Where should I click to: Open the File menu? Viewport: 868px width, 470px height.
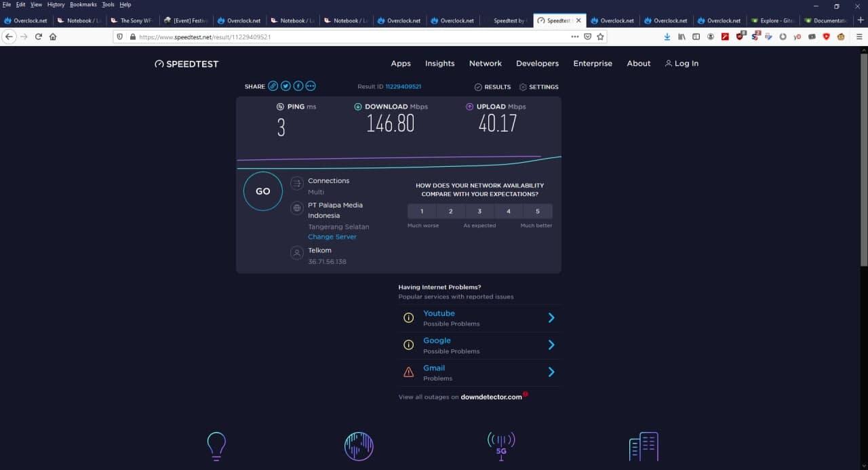tap(7, 4)
